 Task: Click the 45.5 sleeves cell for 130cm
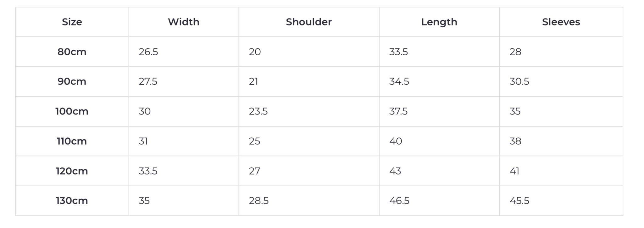[x=519, y=201]
